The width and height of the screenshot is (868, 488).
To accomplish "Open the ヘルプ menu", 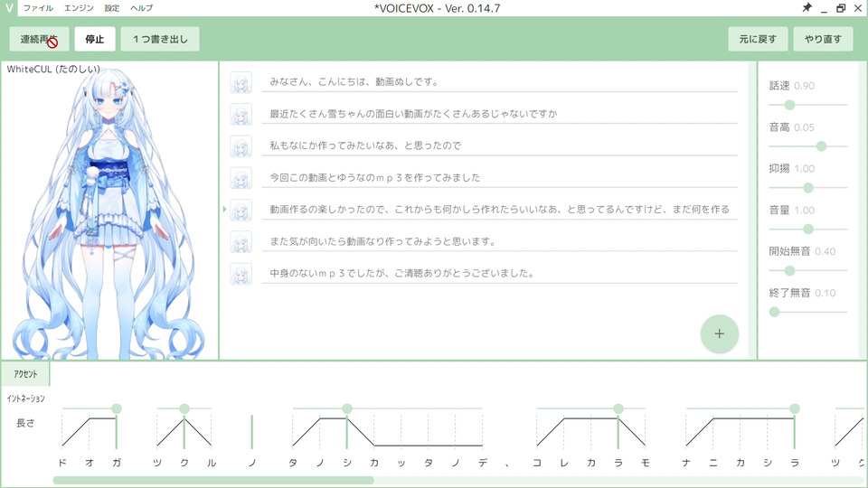I will coord(141,8).
